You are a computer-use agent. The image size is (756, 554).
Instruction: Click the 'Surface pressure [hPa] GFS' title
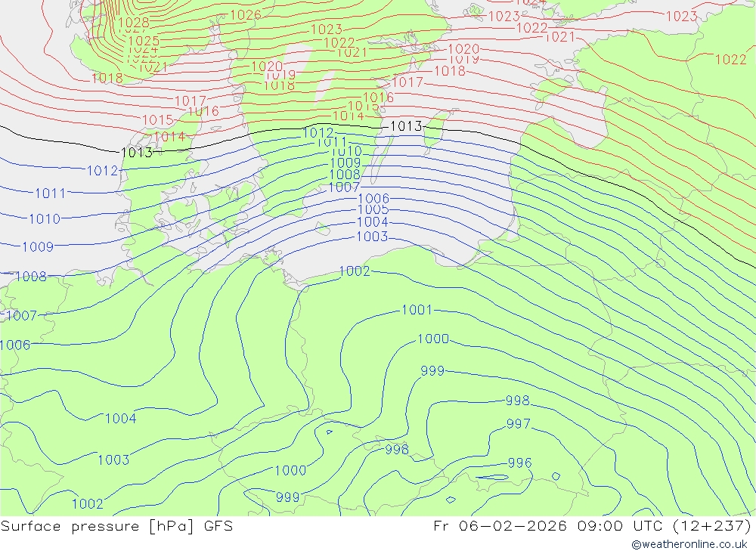click(x=116, y=526)
